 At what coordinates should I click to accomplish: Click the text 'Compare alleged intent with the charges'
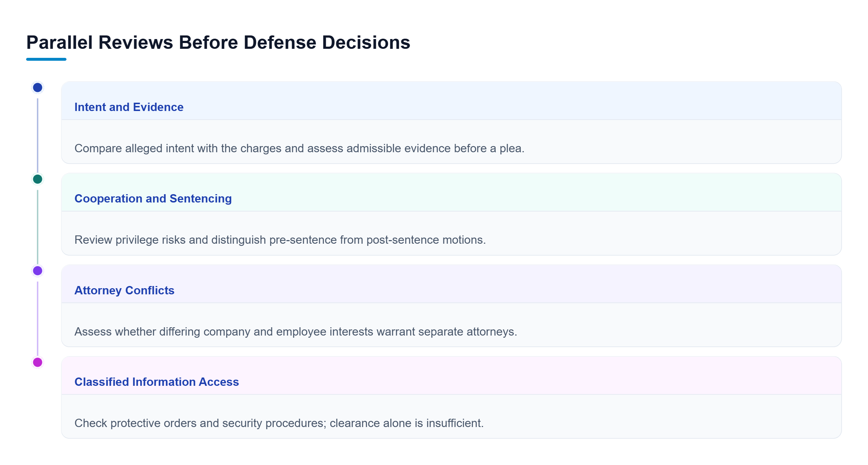click(x=178, y=148)
